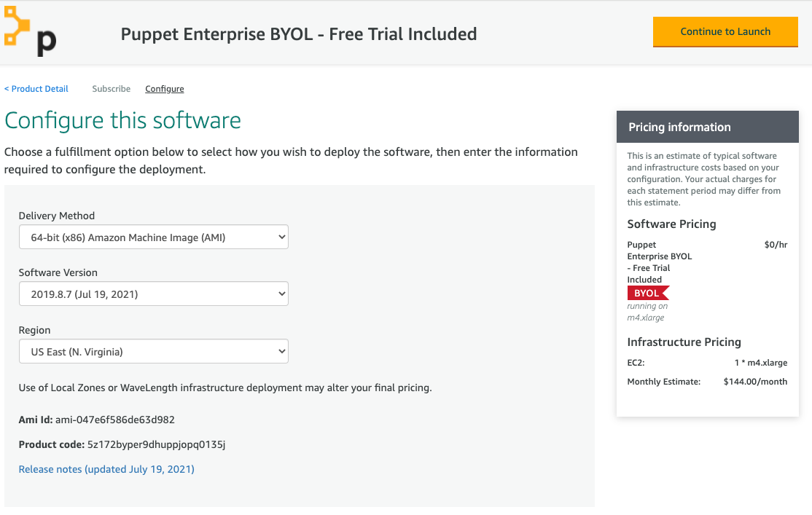812x515 pixels.
Task: Open Release notes updated July 19, 2021
Action: click(106, 469)
